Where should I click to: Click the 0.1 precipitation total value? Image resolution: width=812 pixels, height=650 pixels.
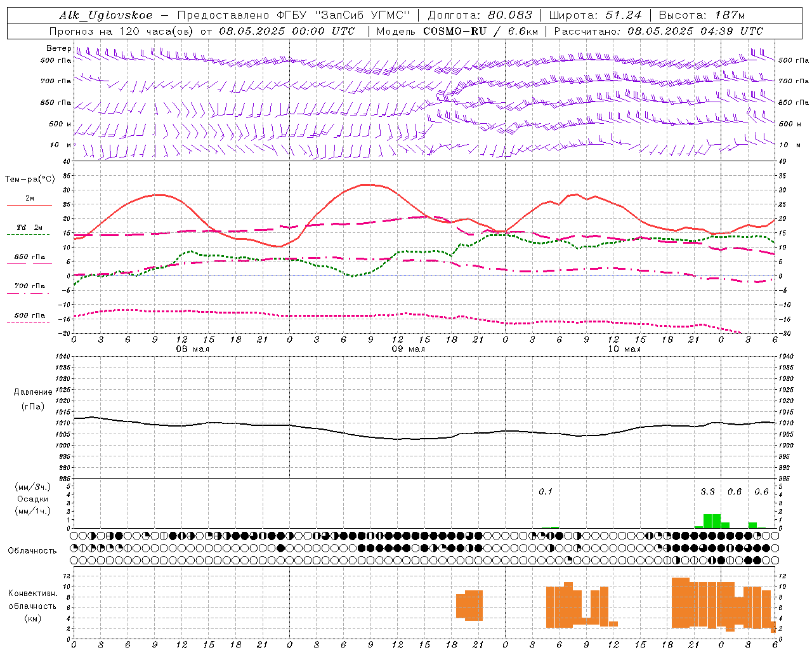point(546,491)
